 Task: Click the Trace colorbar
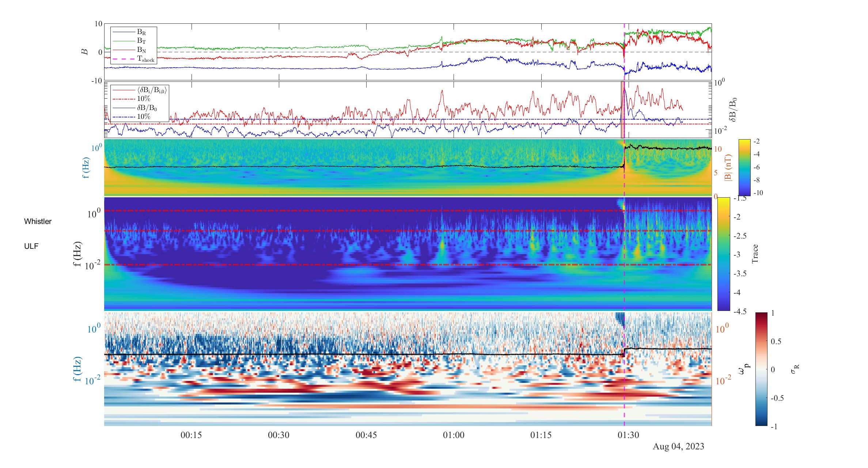pyautogui.click(x=724, y=254)
